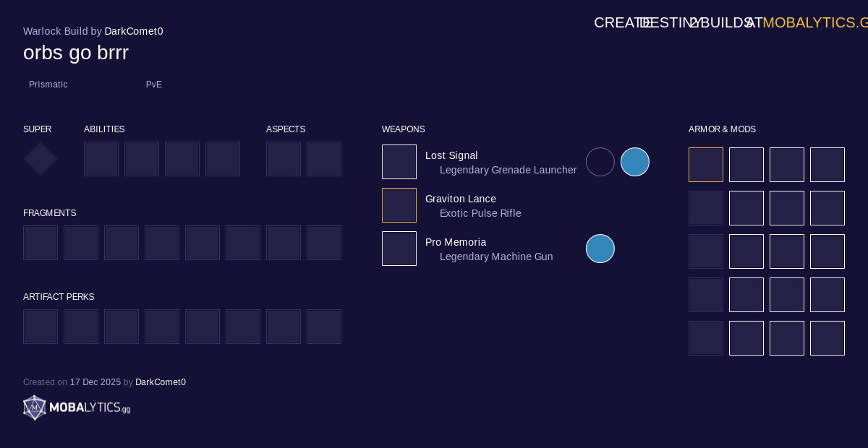Select the first slot under Aspects
Screen dimensions: 868x448
[284, 159]
